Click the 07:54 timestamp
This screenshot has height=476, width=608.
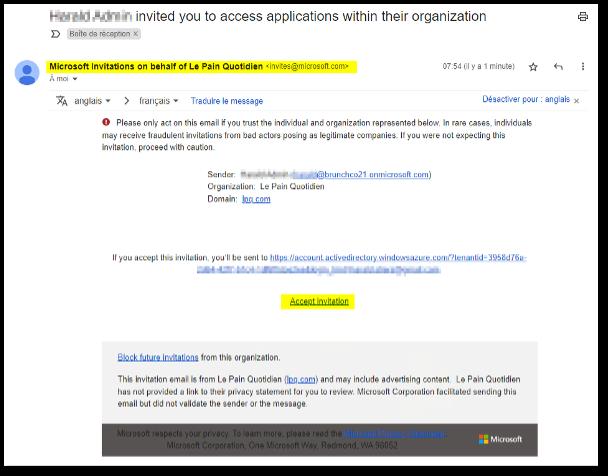(x=478, y=66)
